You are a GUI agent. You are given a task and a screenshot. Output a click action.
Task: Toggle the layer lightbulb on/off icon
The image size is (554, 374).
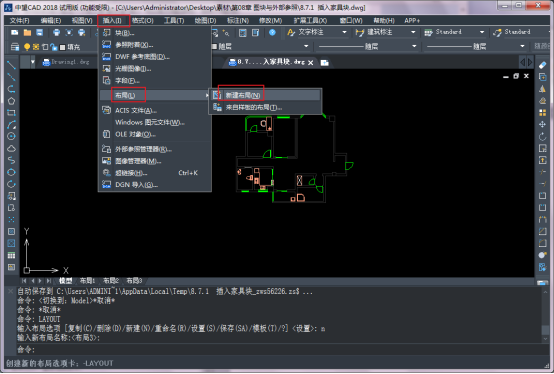tap(27, 47)
